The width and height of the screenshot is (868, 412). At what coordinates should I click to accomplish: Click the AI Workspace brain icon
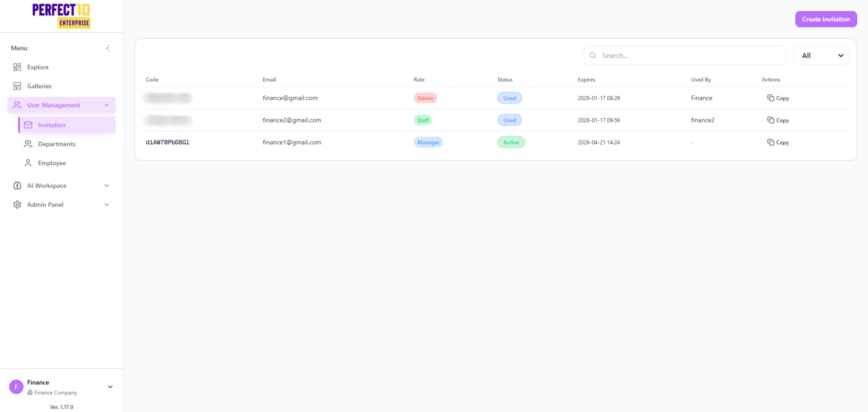[17, 185]
